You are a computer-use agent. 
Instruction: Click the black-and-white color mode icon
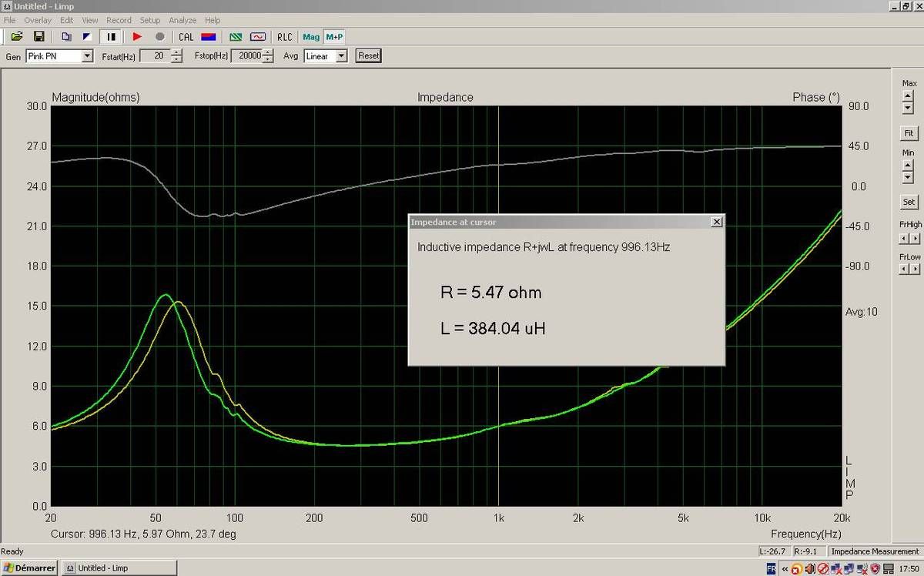click(87, 36)
